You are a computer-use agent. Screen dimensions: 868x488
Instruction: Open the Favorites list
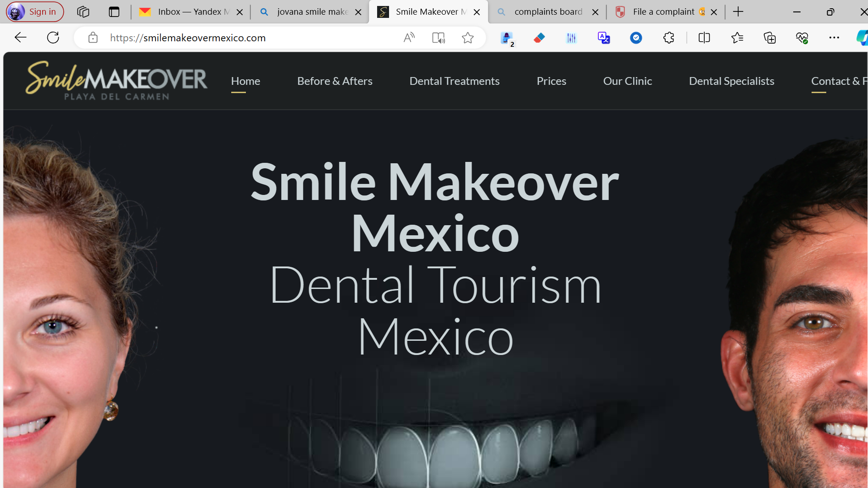click(737, 38)
